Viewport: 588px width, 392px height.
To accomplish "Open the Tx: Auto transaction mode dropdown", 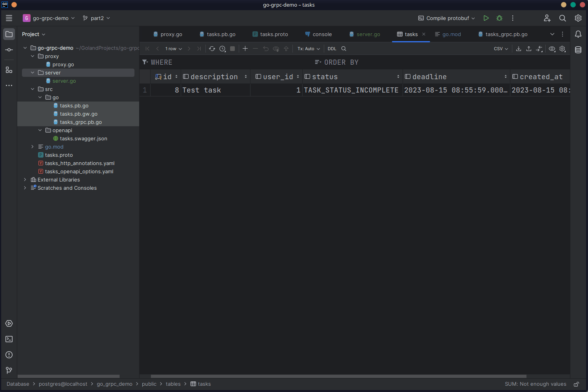I will click(x=309, y=49).
